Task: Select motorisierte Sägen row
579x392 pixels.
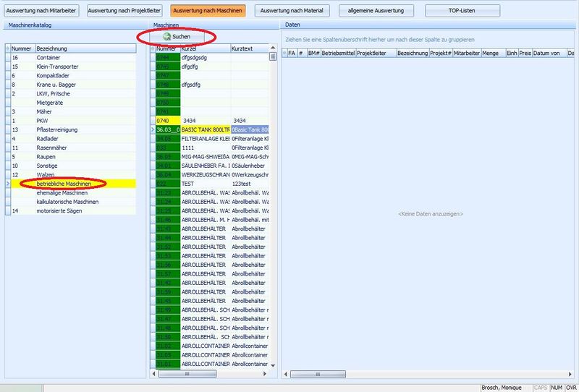Action: click(x=70, y=210)
